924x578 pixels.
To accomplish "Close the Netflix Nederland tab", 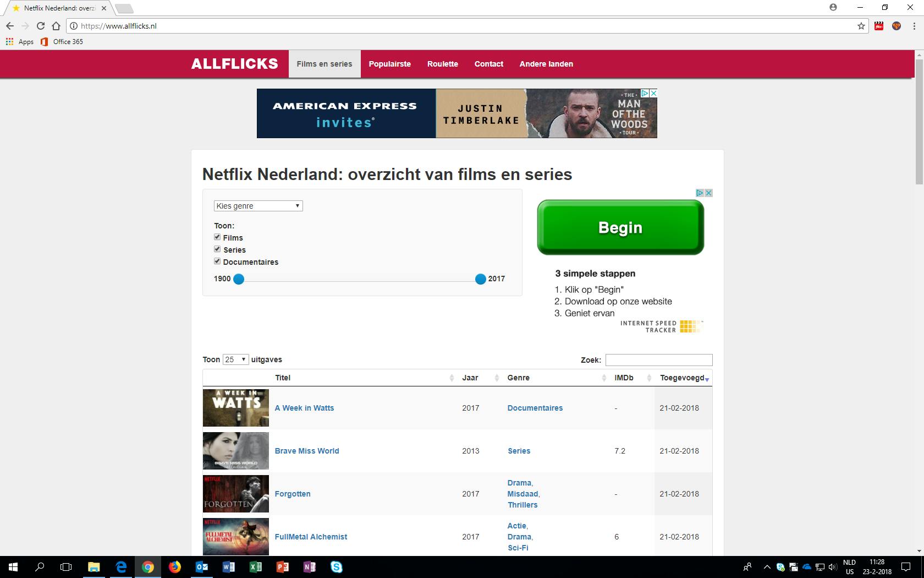I will [104, 8].
